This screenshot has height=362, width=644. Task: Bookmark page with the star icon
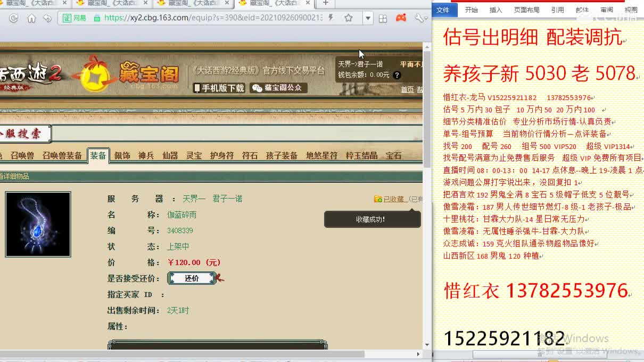(349, 18)
